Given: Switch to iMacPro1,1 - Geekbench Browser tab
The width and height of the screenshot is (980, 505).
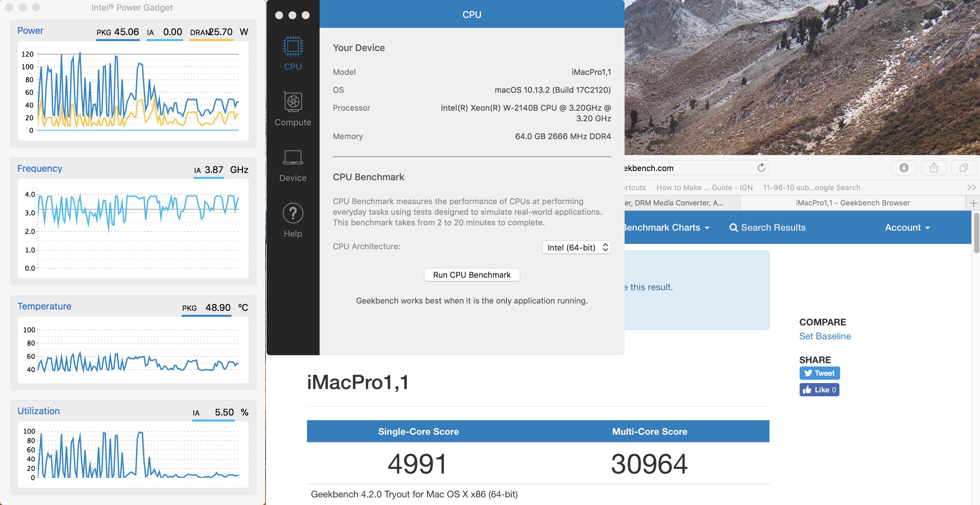Looking at the screenshot, I should pos(853,203).
